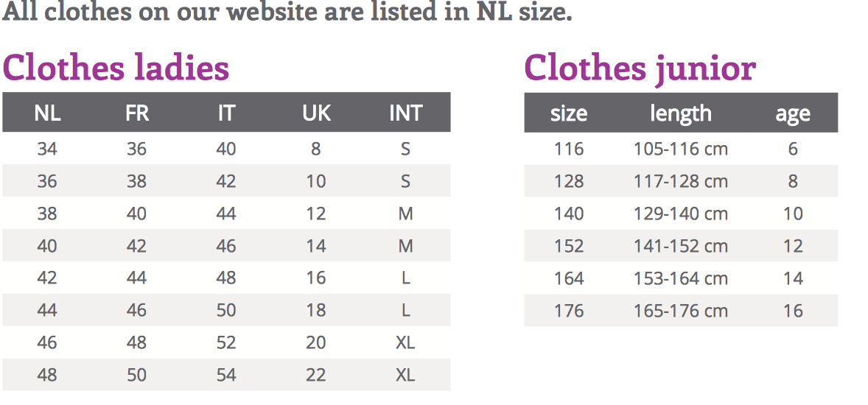
Task: Click the NL column header
Action: click(x=47, y=113)
